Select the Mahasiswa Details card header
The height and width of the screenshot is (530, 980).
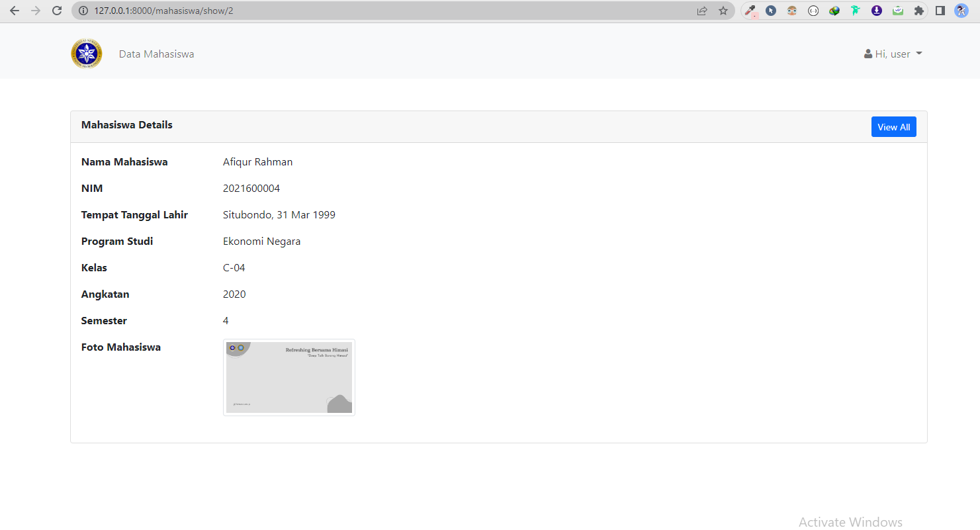[x=499, y=126]
